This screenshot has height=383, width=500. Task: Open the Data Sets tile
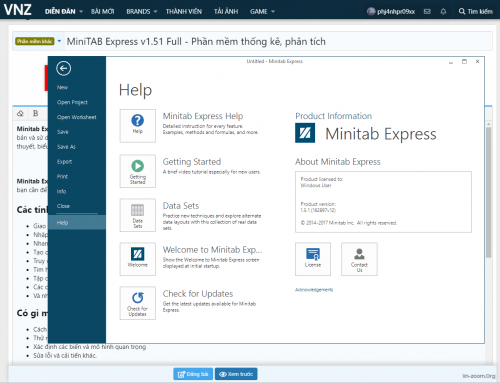pyautogui.click(x=138, y=215)
